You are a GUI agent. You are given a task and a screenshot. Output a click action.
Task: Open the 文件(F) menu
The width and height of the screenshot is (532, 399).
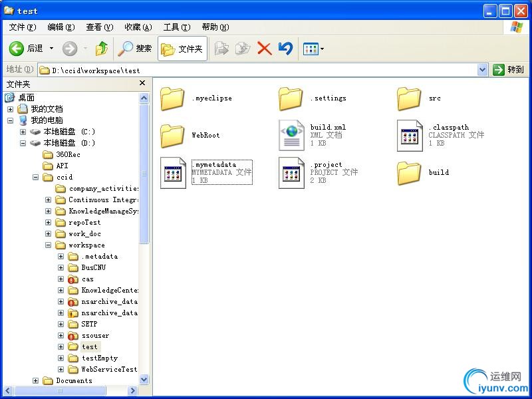pyautogui.click(x=22, y=27)
